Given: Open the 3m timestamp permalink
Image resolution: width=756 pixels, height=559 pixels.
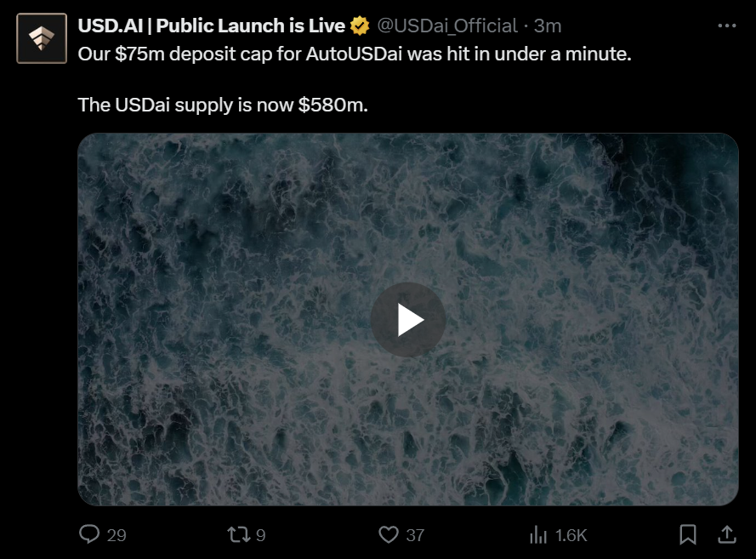Looking at the screenshot, I should coord(548,26).
